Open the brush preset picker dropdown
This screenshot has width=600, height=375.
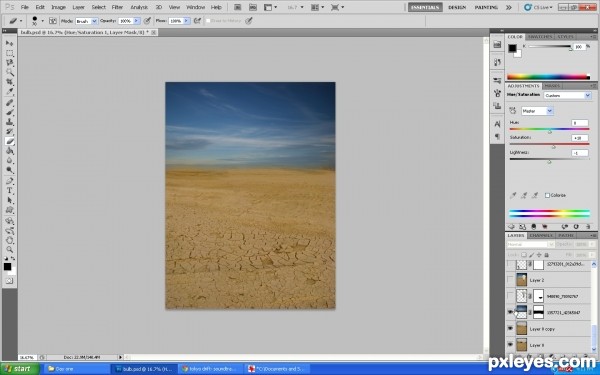[42, 21]
